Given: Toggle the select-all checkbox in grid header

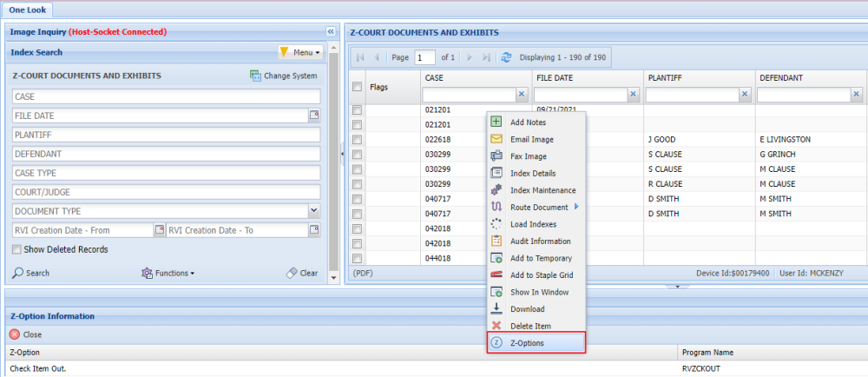Looking at the screenshot, I should 357,86.
